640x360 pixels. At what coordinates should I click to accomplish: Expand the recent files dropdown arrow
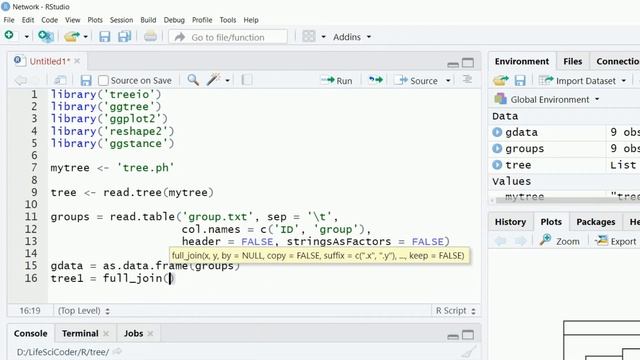pyautogui.click(x=85, y=37)
